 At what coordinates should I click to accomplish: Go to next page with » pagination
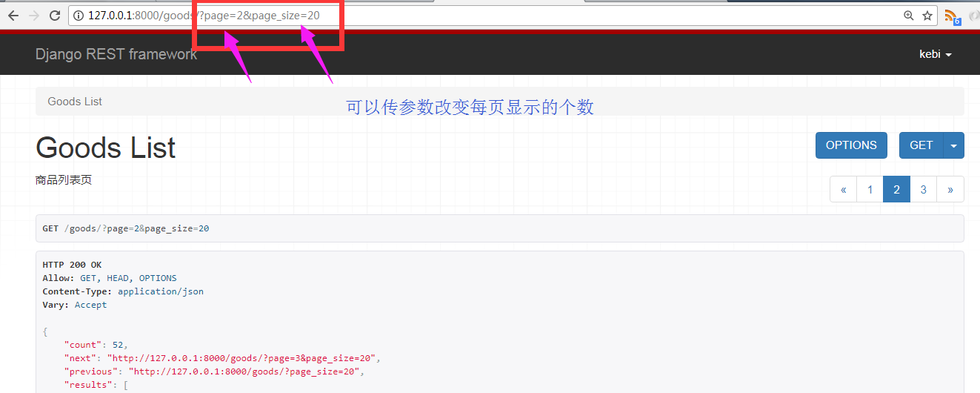pos(950,189)
